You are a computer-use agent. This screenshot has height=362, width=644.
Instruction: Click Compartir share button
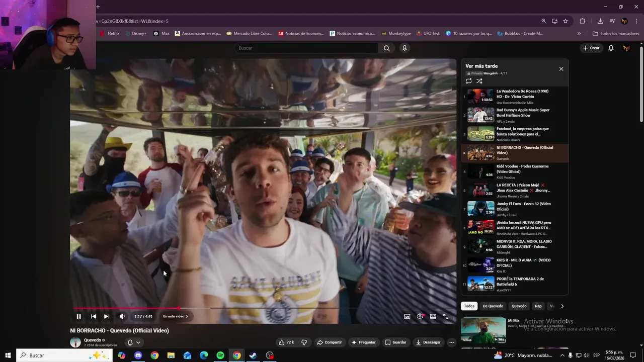[x=329, y=342]
